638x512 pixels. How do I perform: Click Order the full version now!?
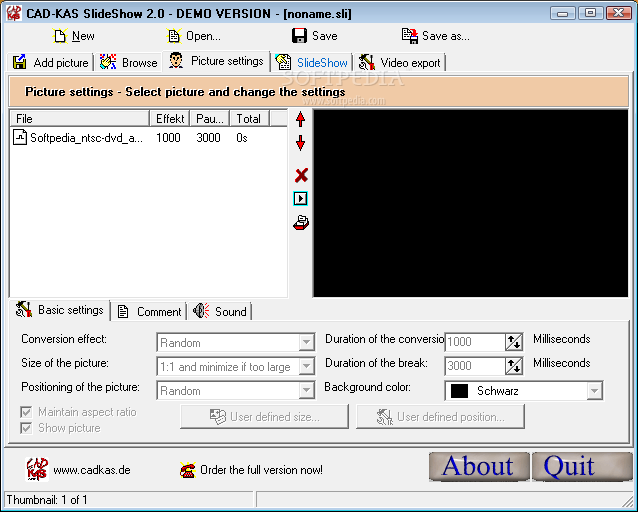pyautogui.click(x=261, y=470)
